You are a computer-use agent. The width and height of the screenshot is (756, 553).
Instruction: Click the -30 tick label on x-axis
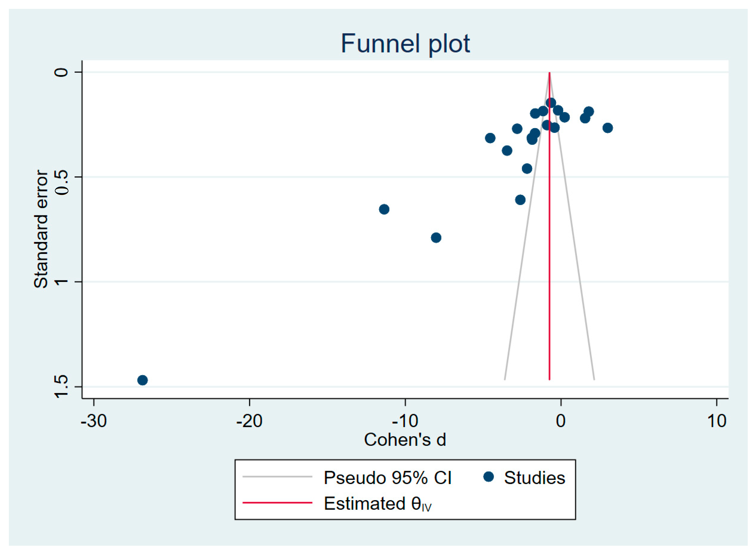(x=94, y=421)
